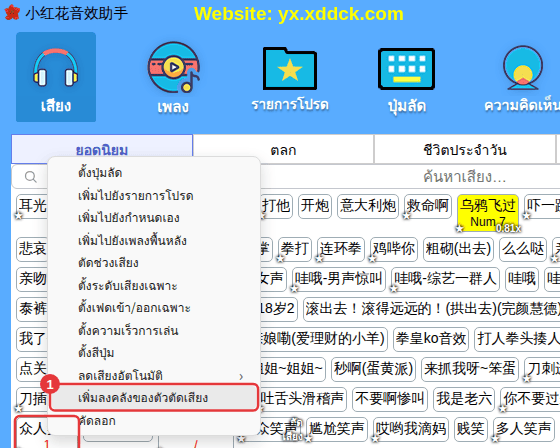The image size is (560, 448).
Task: Choose เพิ่มไปยังรายการโปรด menu entry
Action: pyautogui.click(x=154, y=195)
